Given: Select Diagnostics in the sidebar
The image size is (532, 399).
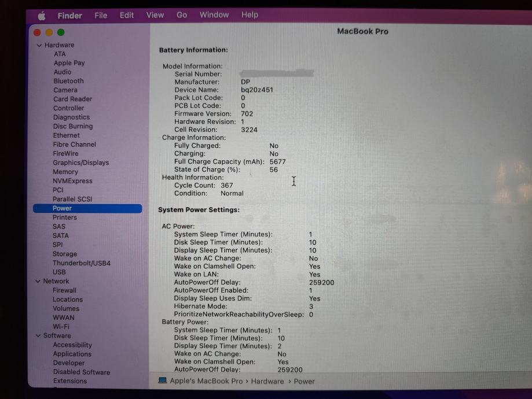Looking at the screenshot, I should (72, 117).
